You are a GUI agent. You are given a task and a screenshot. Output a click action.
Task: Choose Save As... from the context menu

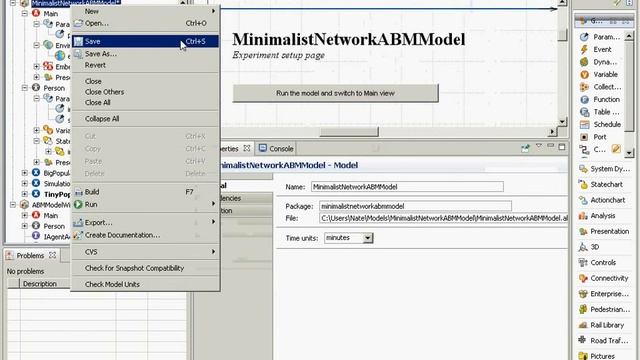[145, 53]
